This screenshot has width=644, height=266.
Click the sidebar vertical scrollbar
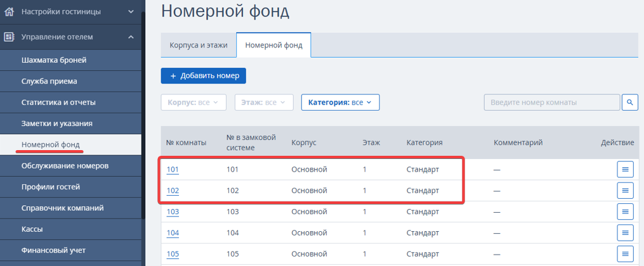click(x=143, y=115)
